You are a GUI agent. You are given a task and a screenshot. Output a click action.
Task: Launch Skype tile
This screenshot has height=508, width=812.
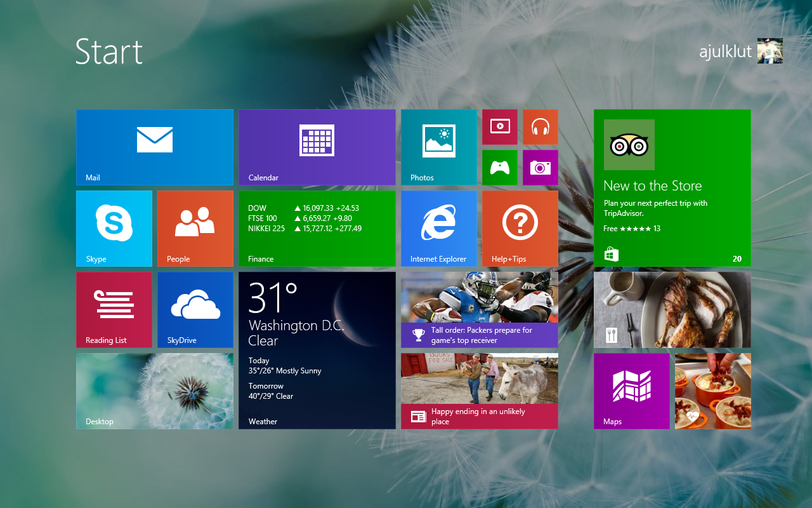(x=114, y=229)
